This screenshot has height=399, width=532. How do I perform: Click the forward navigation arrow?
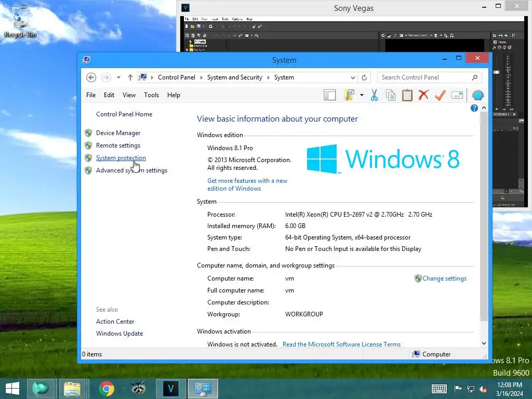coord(106,77)
